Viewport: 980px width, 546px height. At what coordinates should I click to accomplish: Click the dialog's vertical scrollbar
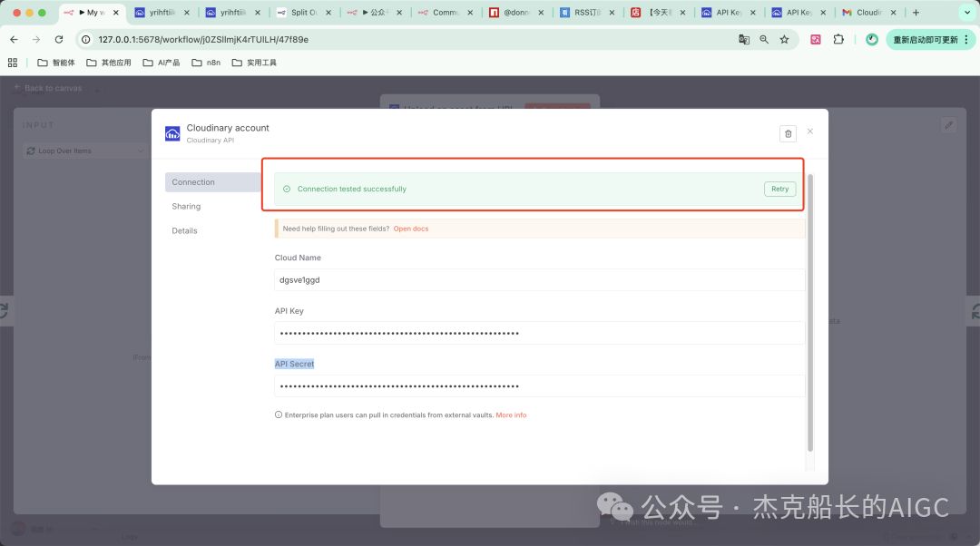tap(810, 312)
